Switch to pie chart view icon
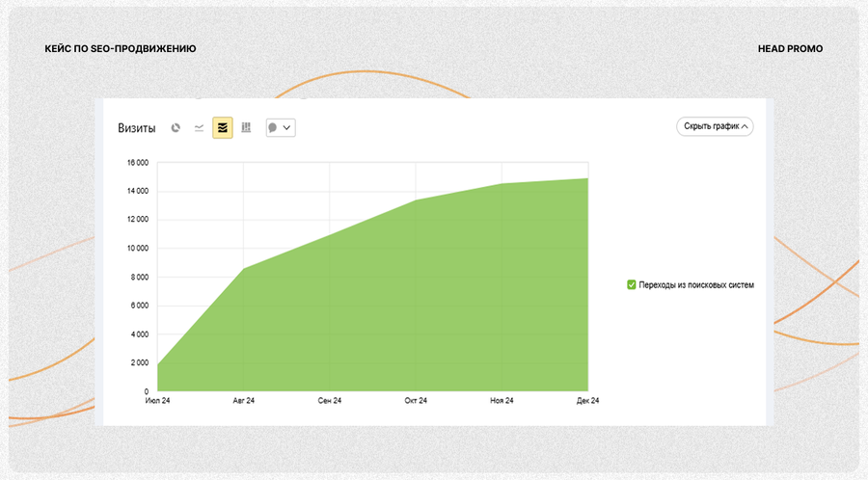Screen dimensions: 868x480 (x=176, y=128)
